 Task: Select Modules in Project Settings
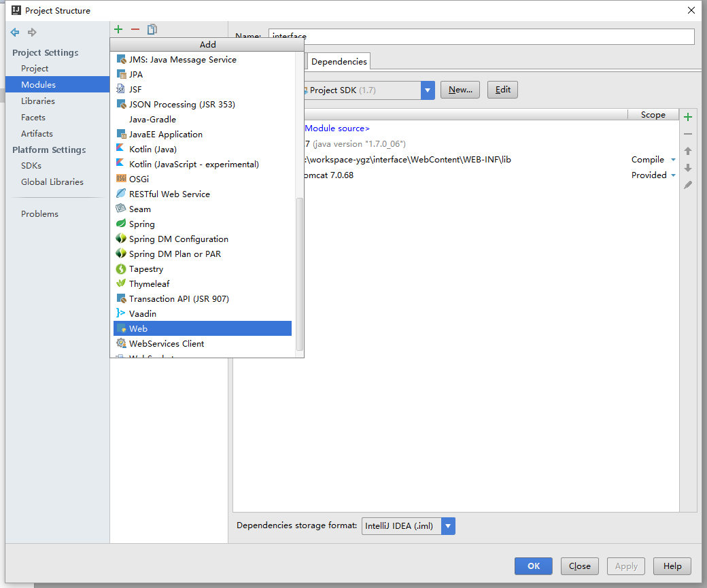click(57, 85)
